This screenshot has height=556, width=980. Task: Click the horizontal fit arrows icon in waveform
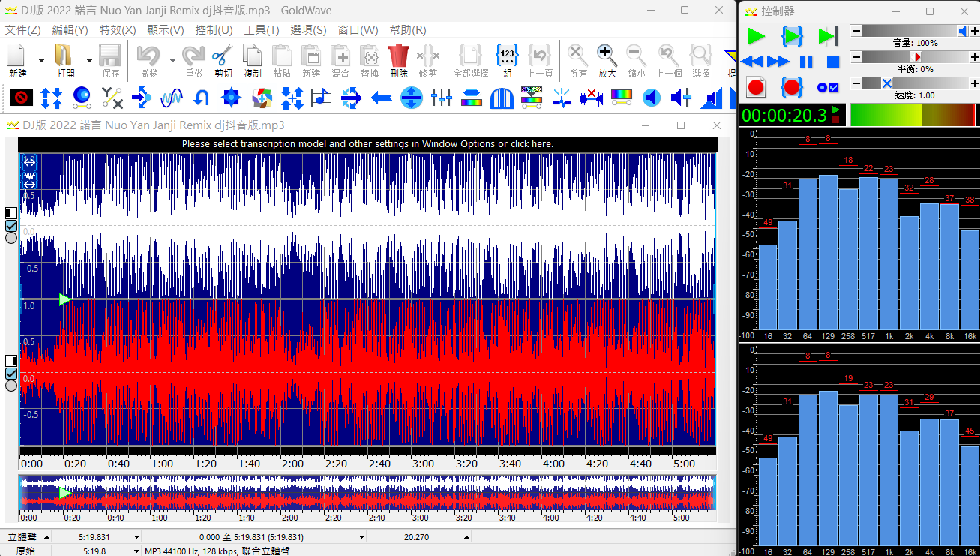coord(29,161)
